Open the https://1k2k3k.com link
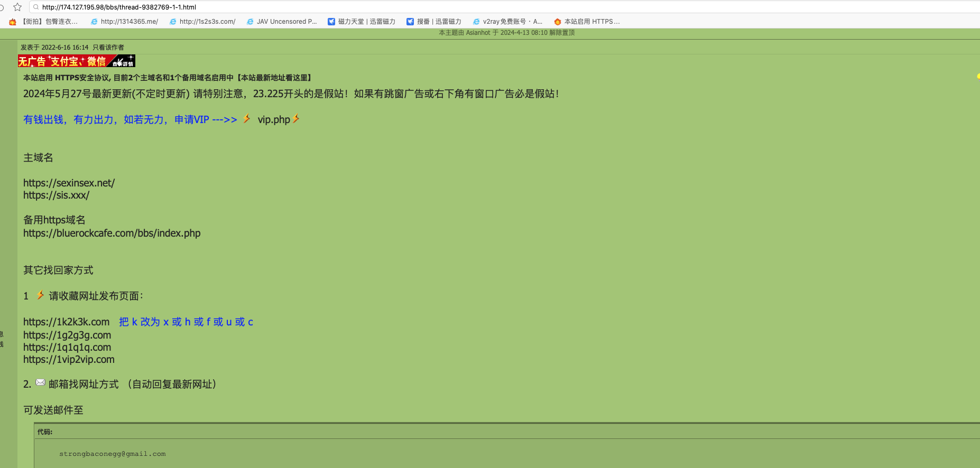 (x=66, y=322)
